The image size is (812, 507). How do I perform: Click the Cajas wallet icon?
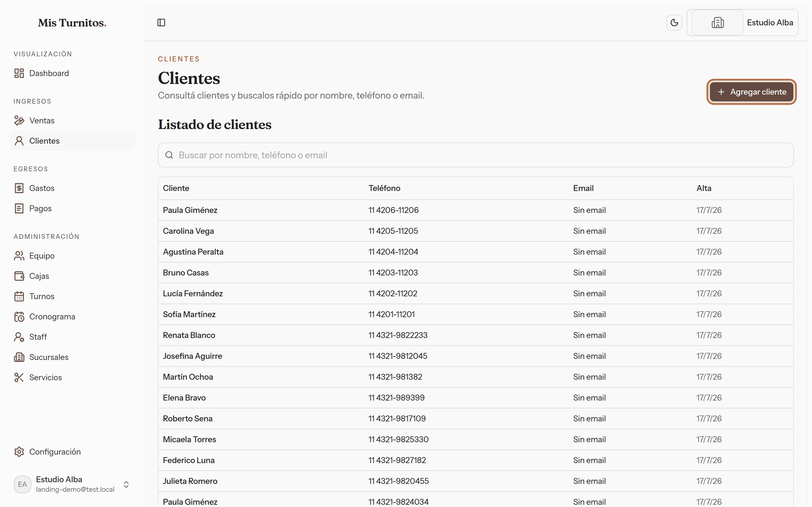(19, 276)
